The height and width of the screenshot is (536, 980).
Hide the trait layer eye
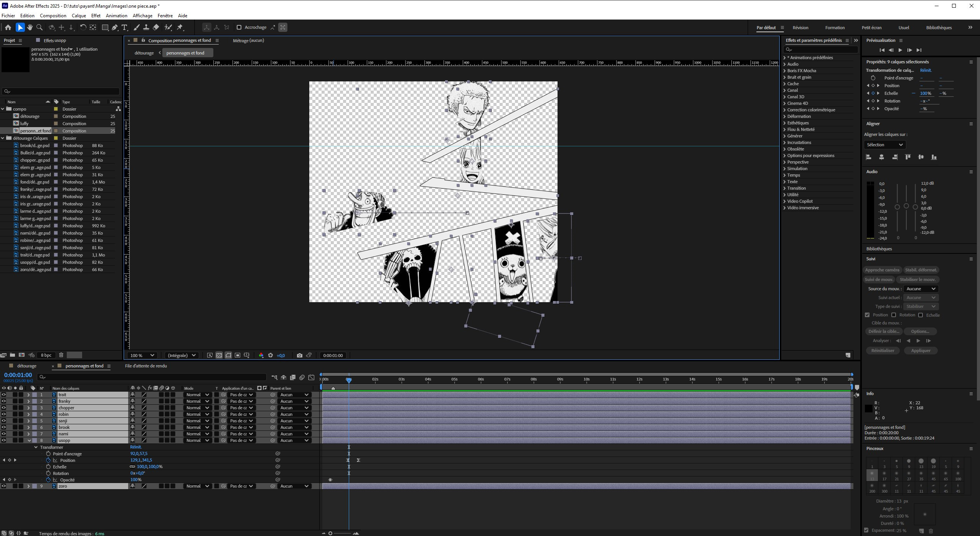click(x=4, y=395)
